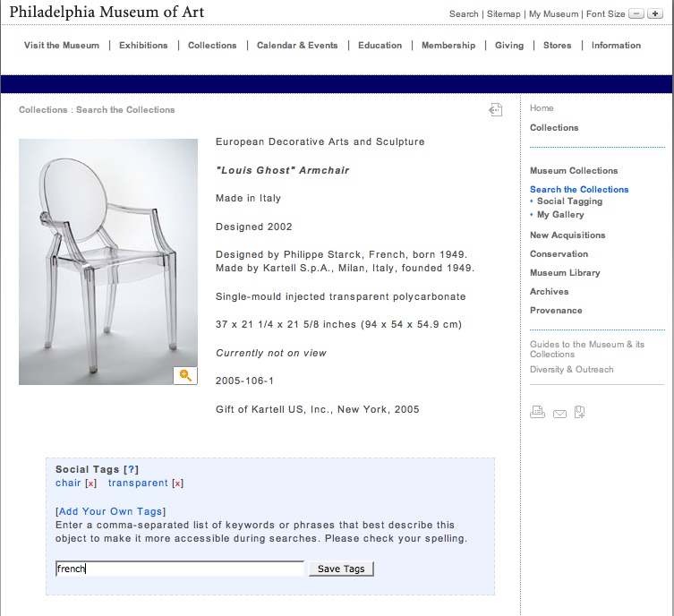Open Calendar & Events menu
This screenshot has height=616, width=674.
coord(297,45)
